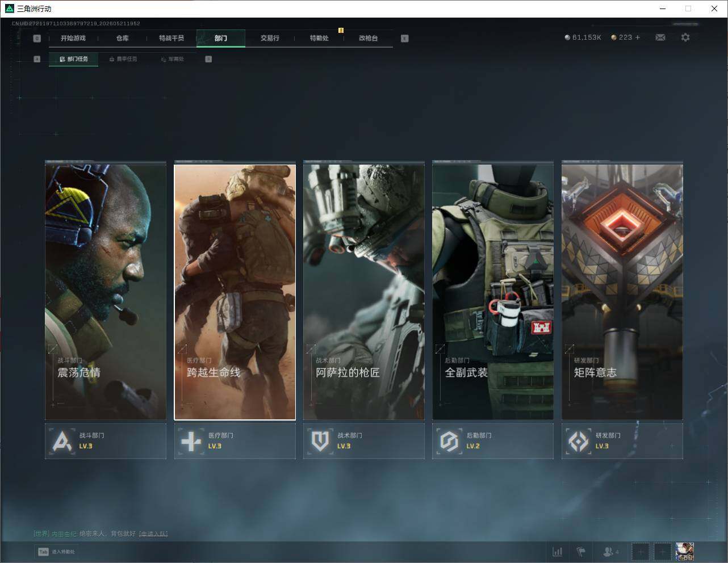Open the flag icon in bottom bar
The image size is (728, 563).
click(x=581, y=552)
